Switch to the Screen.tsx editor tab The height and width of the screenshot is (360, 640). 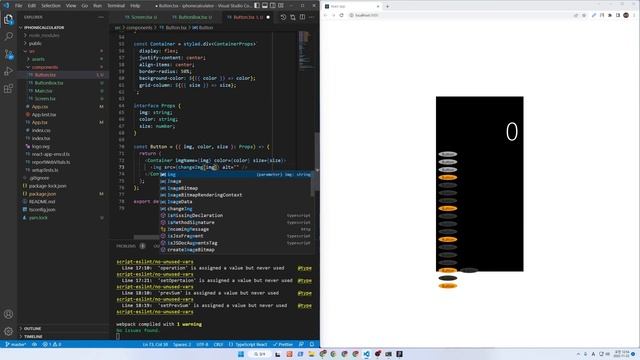click(141, 17)
